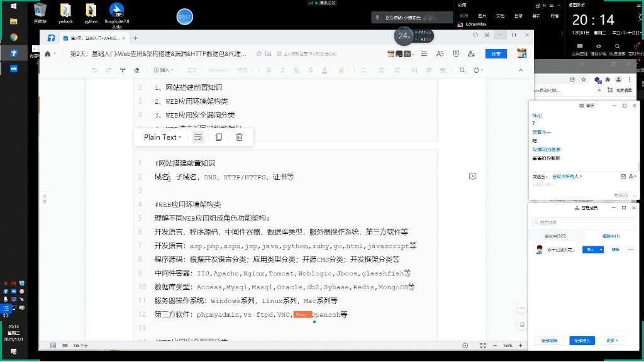
Task: Open 更多 menu in members panel
Action: pos(612,341)
